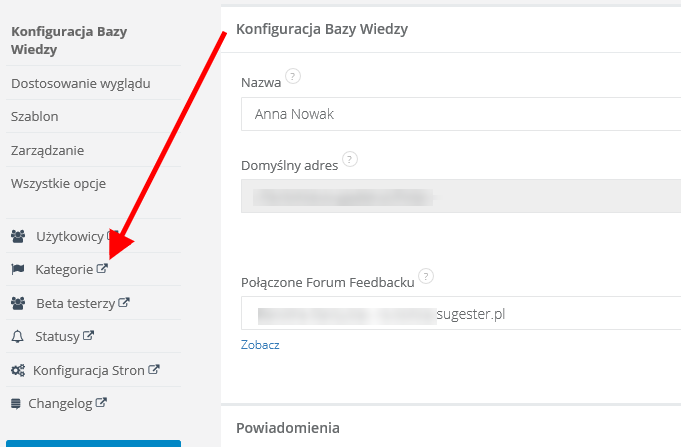Click the group icon beside Beta testerzy

[x=17, y=303]
